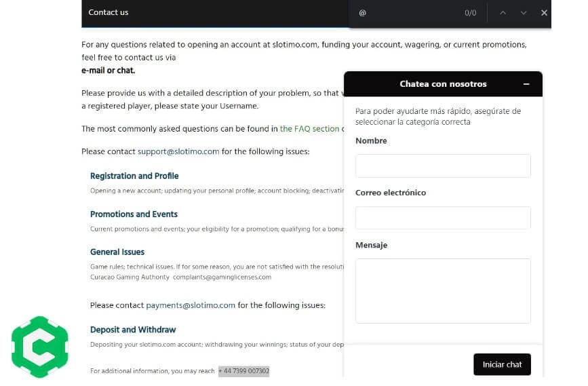Click the Promotions and Events heading

pyautogui.click(x=134, y=214)
